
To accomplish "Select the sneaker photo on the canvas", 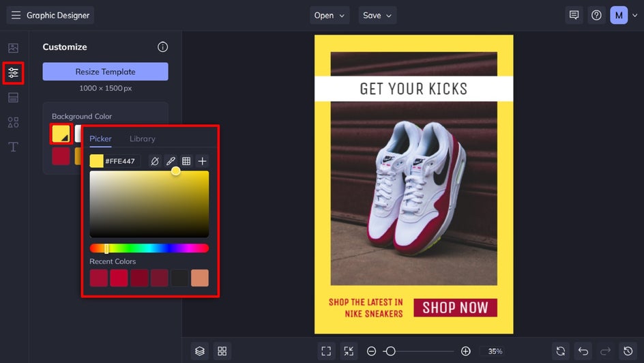I will coord(413,193).
